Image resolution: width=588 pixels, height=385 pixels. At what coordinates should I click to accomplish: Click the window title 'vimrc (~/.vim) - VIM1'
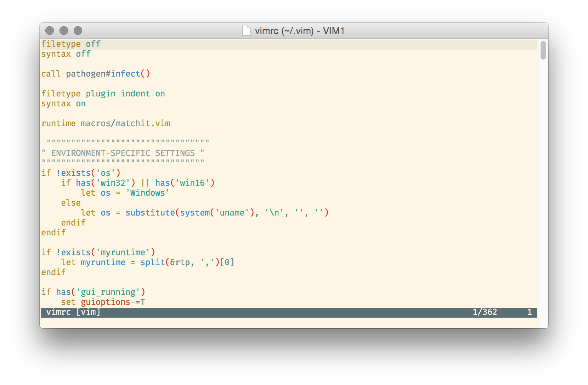pos(300,31)
